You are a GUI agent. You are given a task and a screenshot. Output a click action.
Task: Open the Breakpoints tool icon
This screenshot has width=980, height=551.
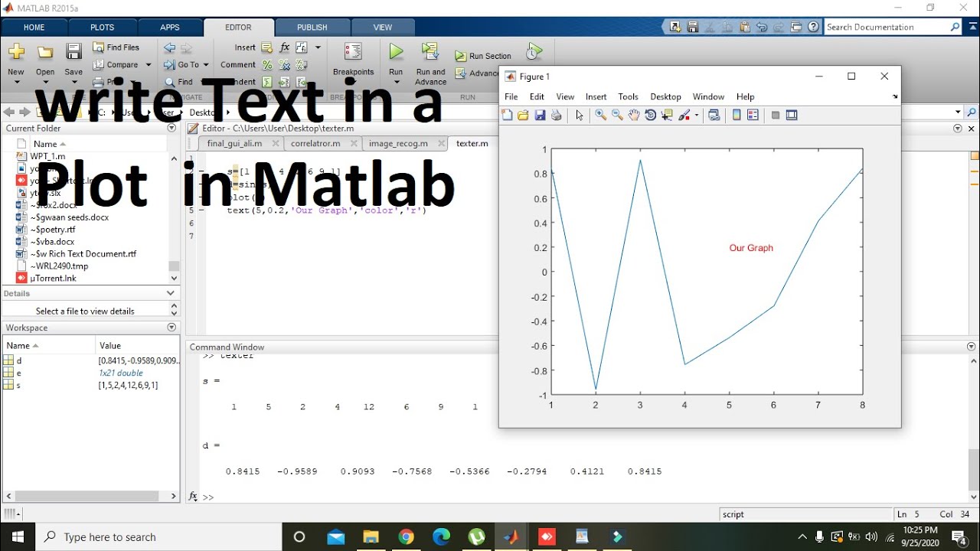(353, 52)
